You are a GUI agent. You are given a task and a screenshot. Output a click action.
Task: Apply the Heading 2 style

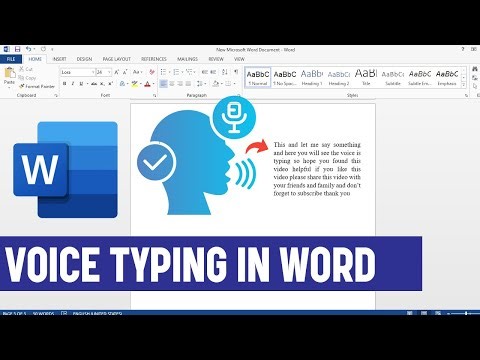[x=339, y=77]
